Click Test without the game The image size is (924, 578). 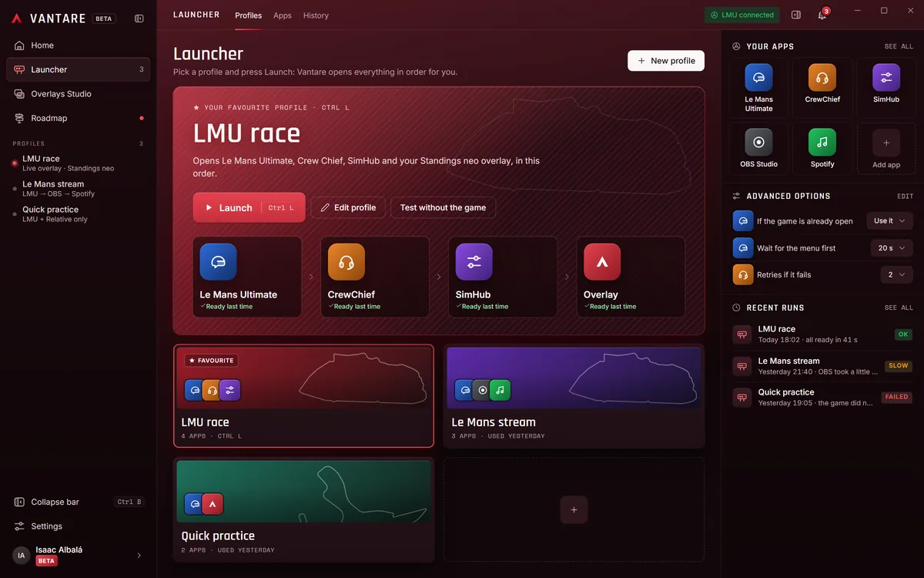pos(443,207)
